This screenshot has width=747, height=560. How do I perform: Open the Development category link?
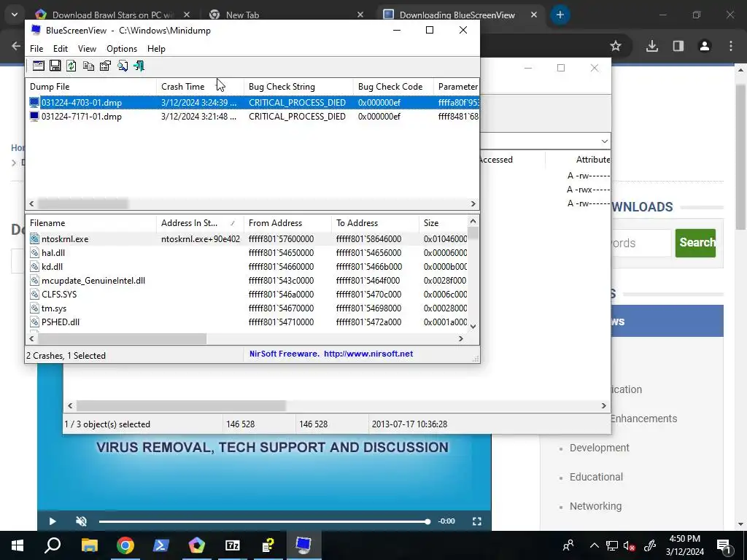click(x=600, y=448)
